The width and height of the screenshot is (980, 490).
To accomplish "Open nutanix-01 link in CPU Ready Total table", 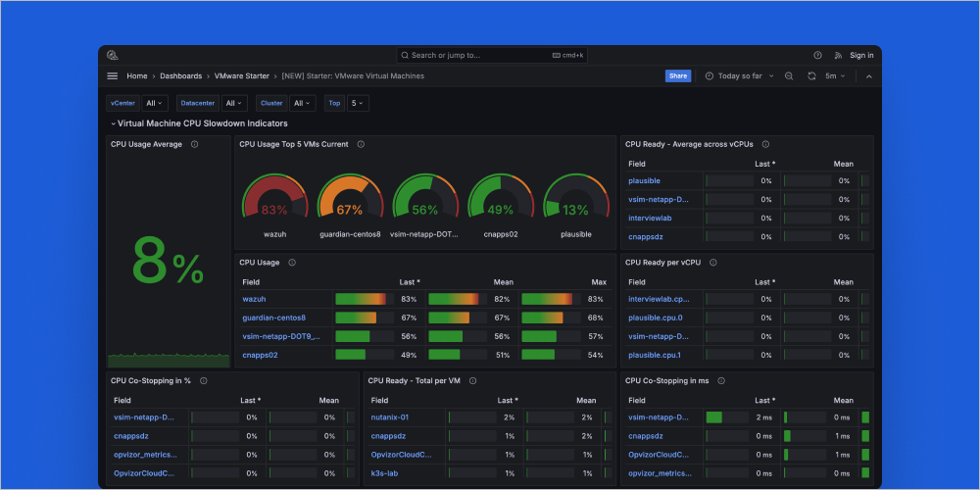I will click(x=390, y=417).
